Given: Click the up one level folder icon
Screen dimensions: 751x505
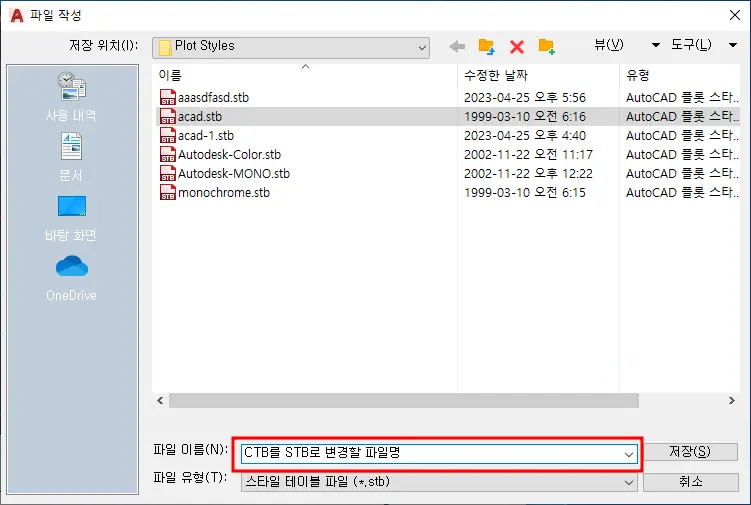Looking at the screenshot, I should pos(487,46).
